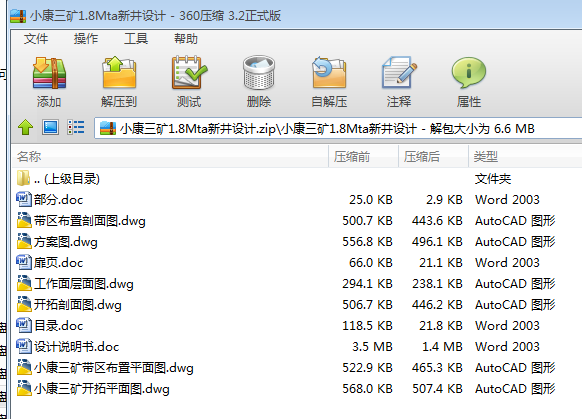Screen dimensions: 582x419
Task: Select file name 设计说明书.doc
Action: (76, 347)
